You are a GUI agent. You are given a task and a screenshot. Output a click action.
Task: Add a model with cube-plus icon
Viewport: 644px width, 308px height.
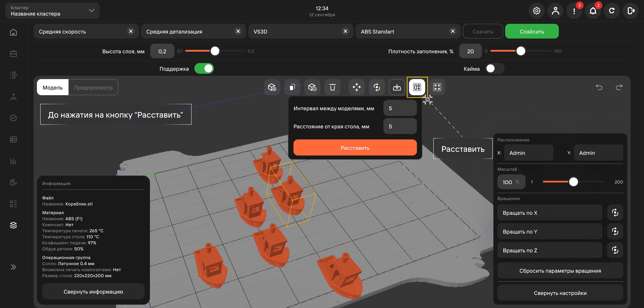tap(272, 87)
